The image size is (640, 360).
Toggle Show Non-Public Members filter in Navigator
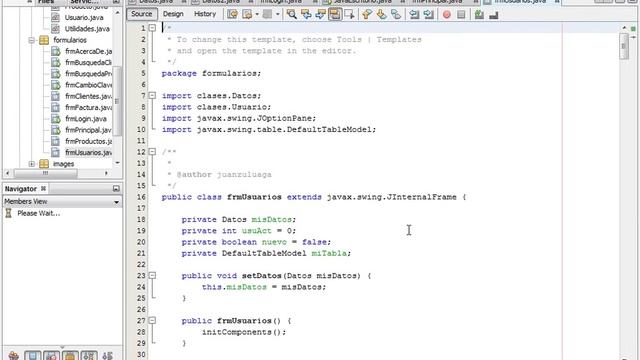[70, 356]
